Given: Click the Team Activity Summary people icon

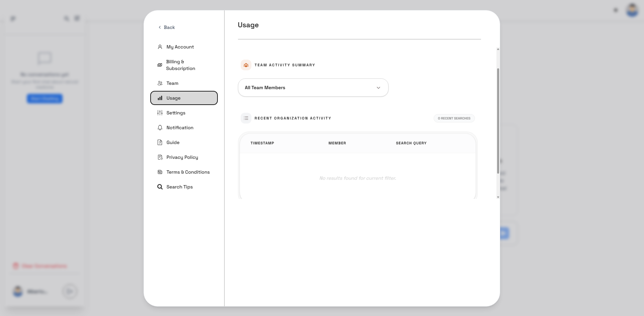Looking at the screenshot, I should (x=246, y=65).
